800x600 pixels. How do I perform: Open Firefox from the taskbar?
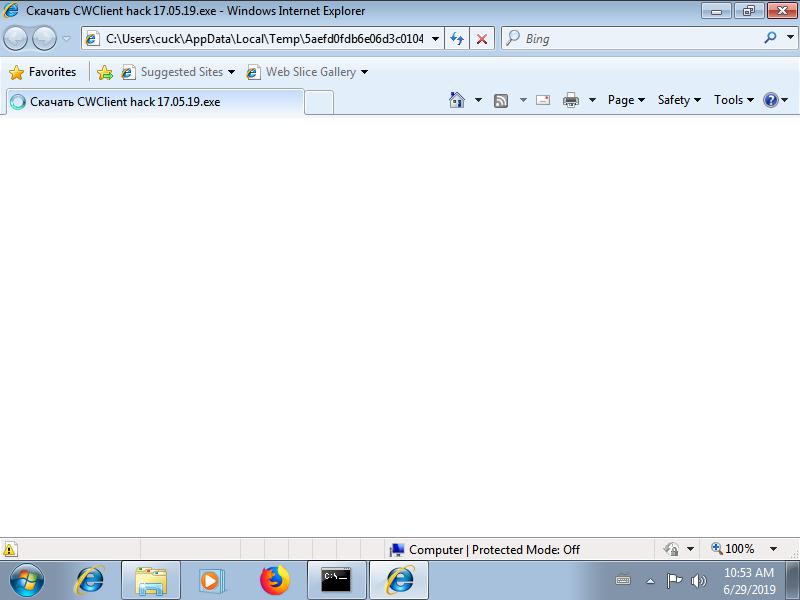pyautogui.click(x=274, y=581)
